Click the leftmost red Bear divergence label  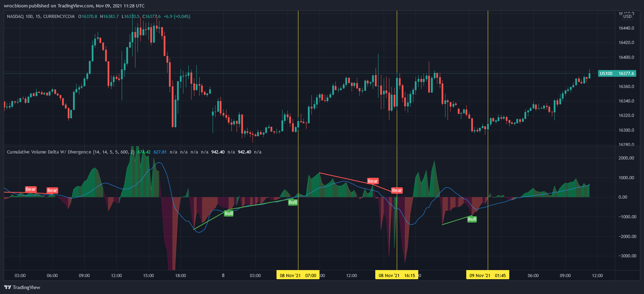point(31,189)
